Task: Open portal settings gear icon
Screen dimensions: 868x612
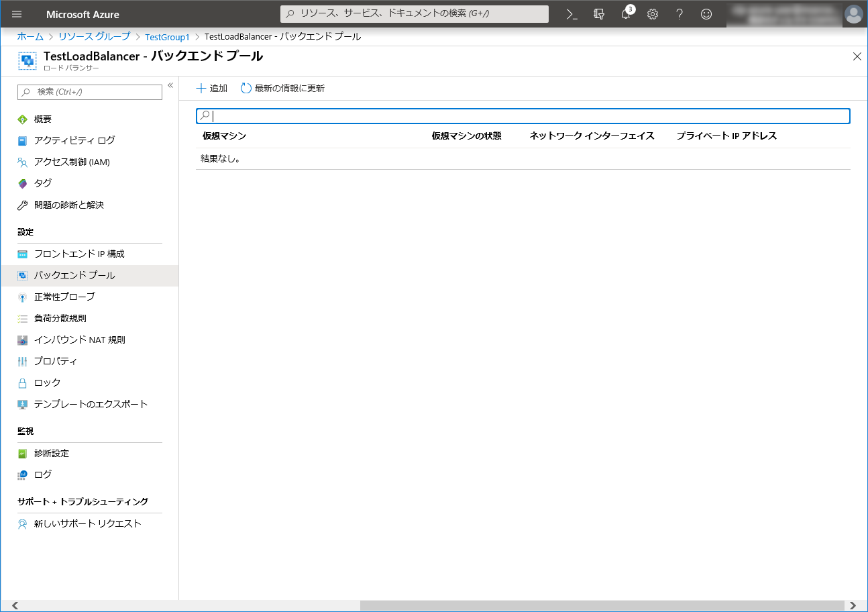Action: click(653, 14)
